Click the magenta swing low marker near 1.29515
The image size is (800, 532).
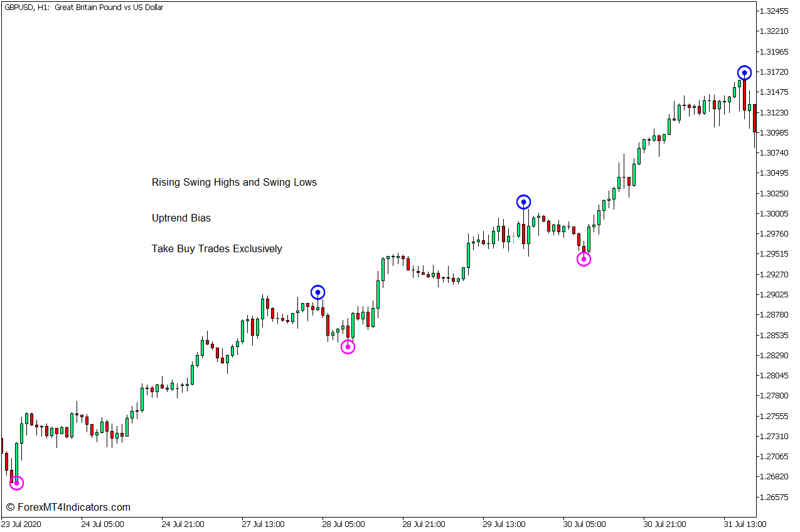[x=584, y=259]
